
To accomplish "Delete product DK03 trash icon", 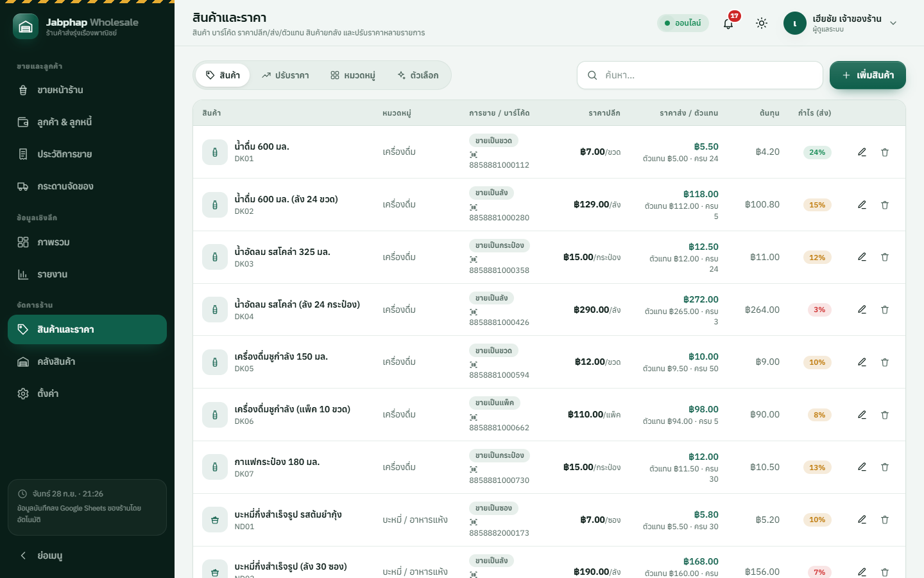I will [885, 257].
